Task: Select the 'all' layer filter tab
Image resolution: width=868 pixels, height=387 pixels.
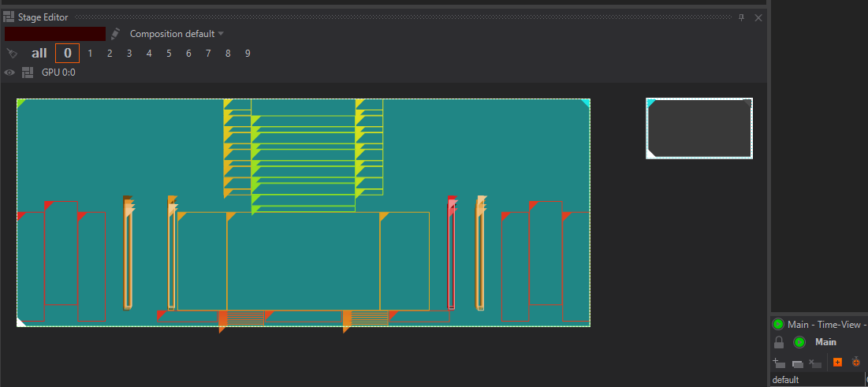Action: tap(39, 54)
